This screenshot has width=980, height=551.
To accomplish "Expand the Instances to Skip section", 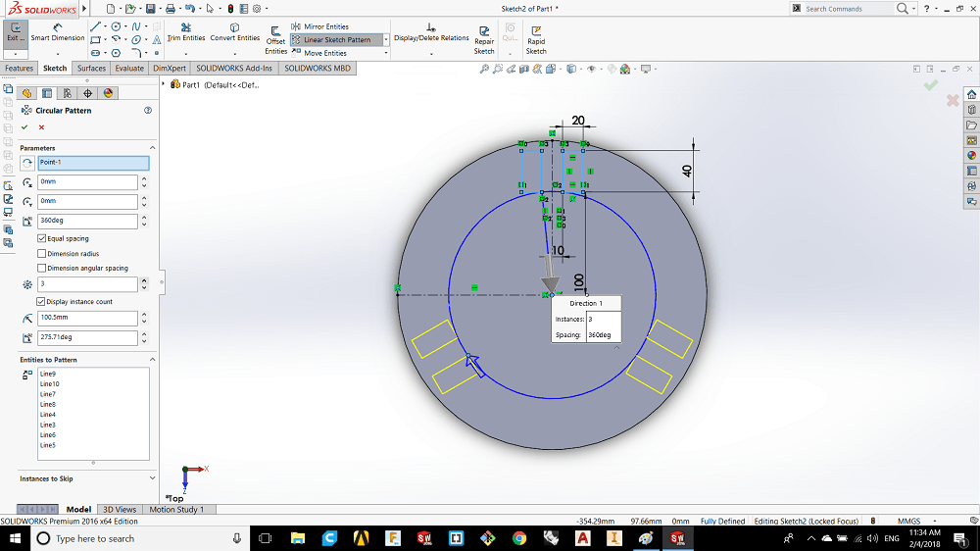I will pos(152,478).
